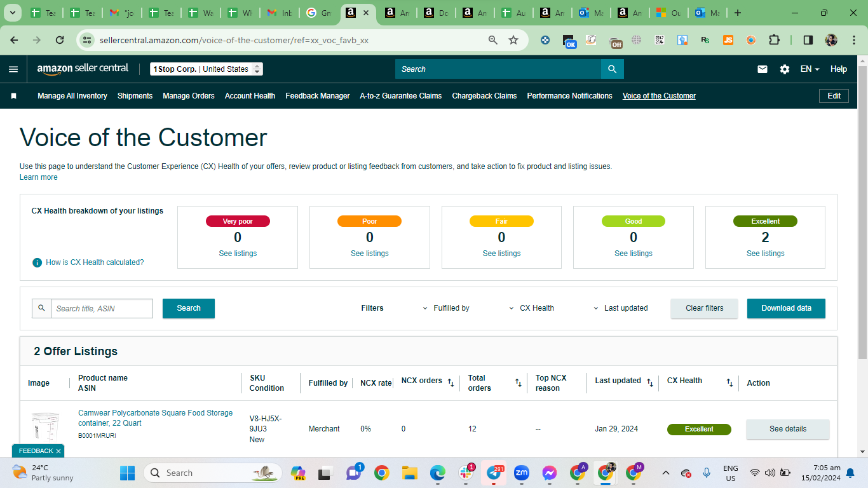See listings under Very poor

238,254
